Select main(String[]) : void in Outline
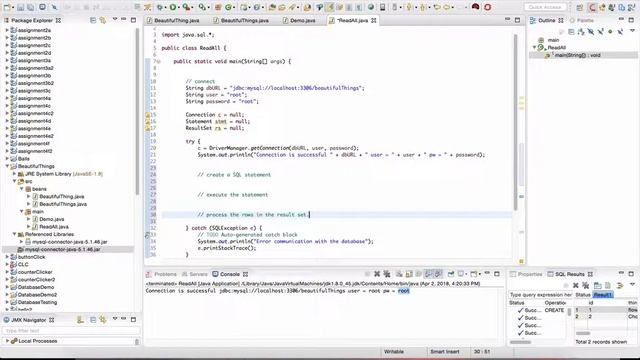 point(577,55)
